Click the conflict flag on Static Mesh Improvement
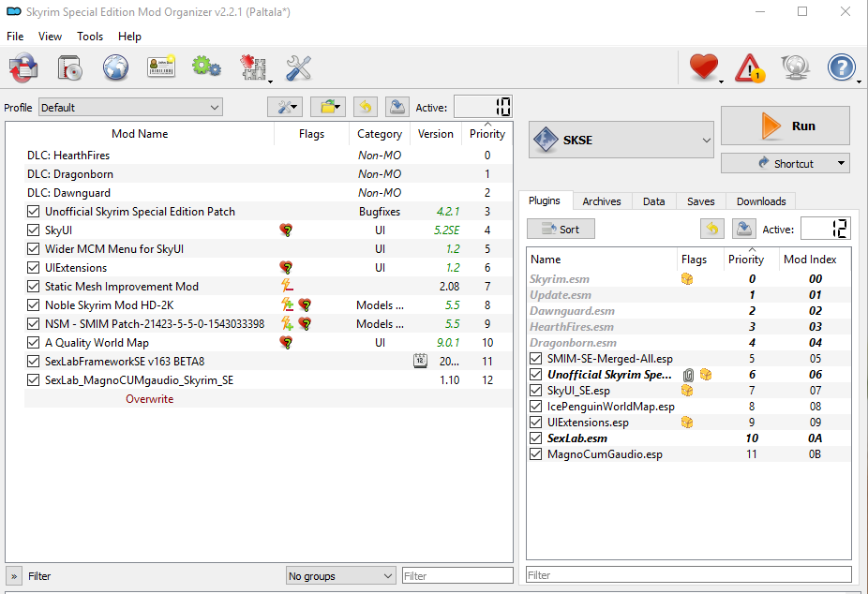Viewport: 868px width, 594px height. point(286,286)
